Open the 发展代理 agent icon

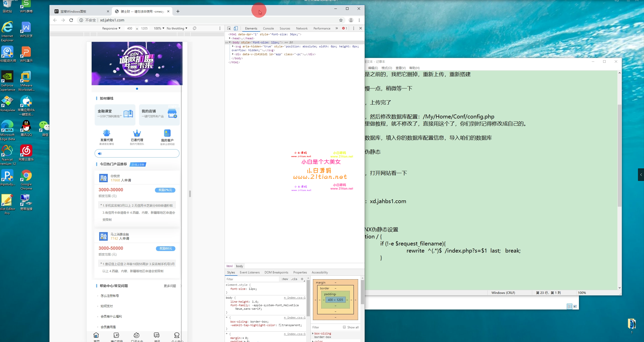(x=106, y=133)
